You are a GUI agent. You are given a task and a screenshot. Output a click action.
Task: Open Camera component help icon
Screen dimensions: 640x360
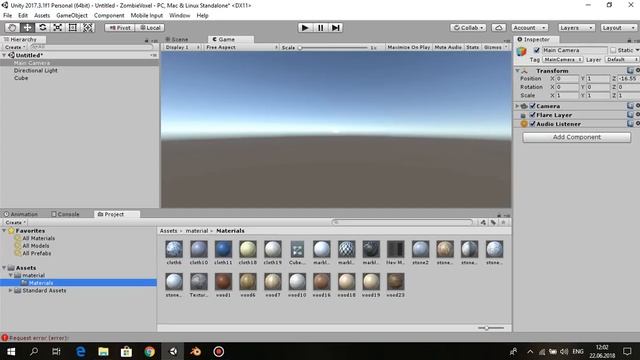pyautogui.click(x=630, y=105)
